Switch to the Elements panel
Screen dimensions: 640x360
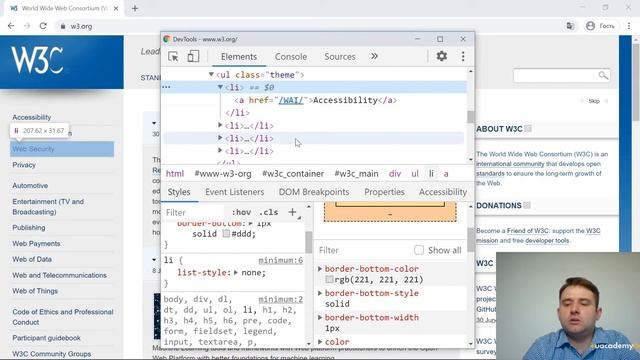239,57
